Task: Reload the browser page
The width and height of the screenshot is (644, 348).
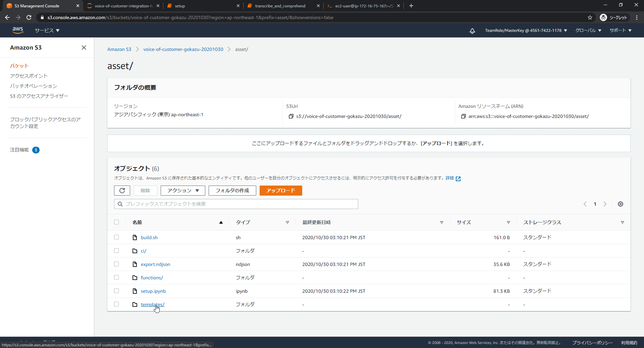Action: point(29,17)
